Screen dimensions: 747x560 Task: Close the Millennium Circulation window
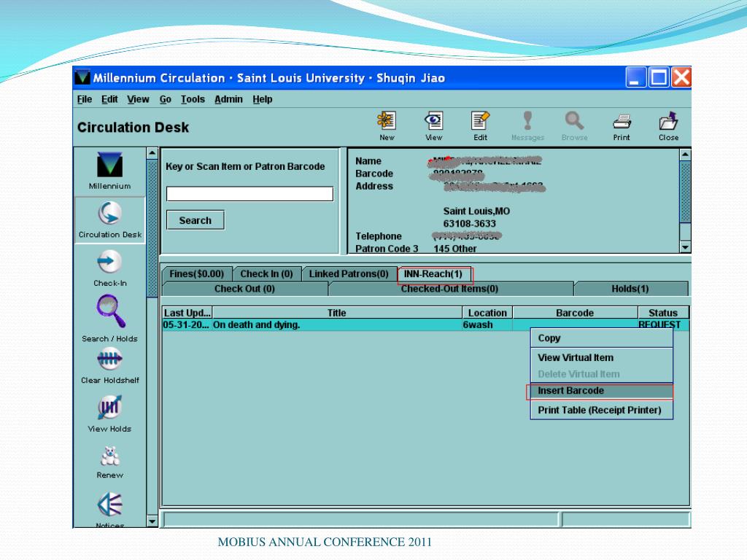click(x=681, y=77)
